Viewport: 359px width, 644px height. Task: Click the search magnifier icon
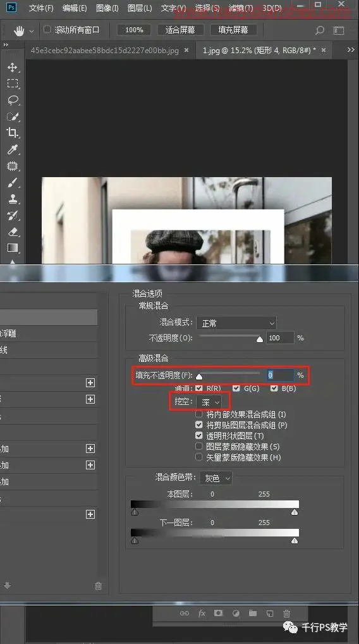(x=319, y=30)
